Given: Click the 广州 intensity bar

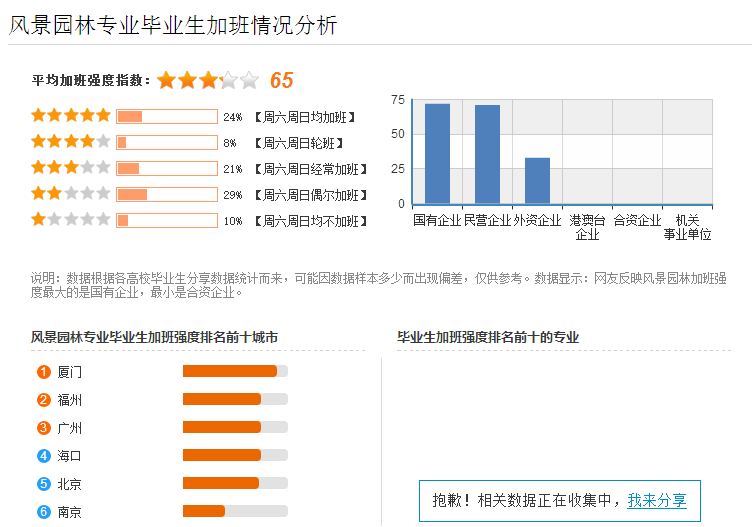Looking at the screenshot, I should click(235, 427).
